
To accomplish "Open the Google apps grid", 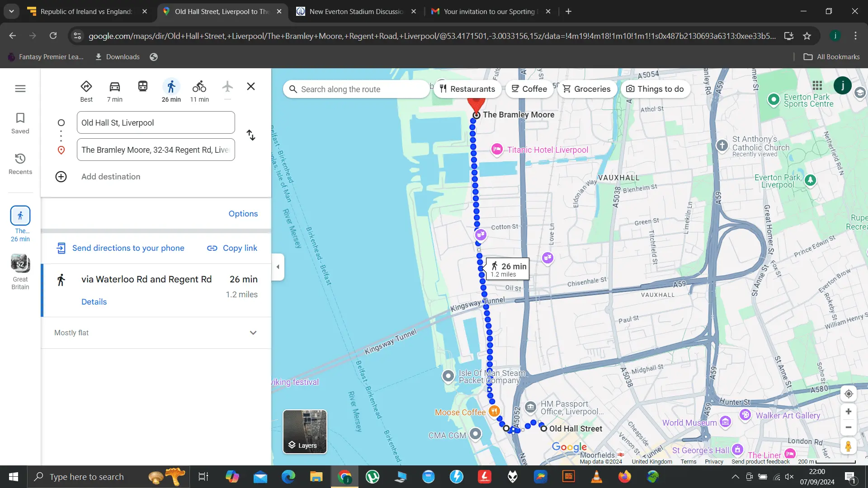I will click(817, 85).
